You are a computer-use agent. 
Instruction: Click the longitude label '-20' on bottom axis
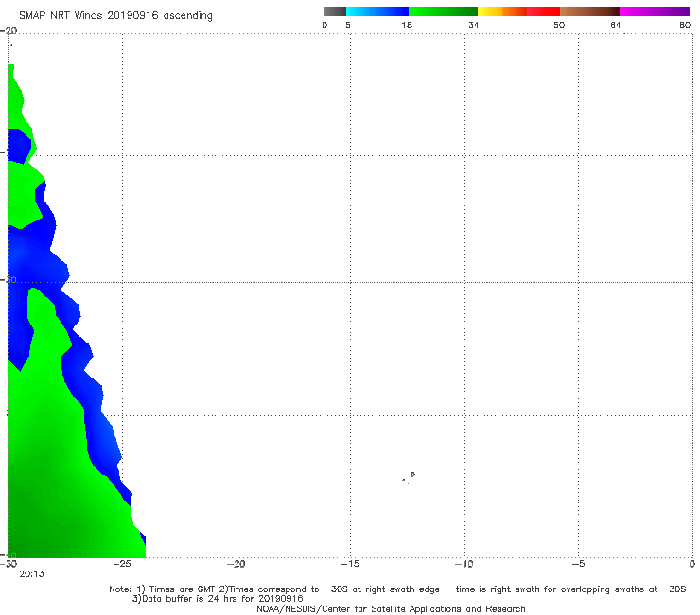[x=236, y=564]
